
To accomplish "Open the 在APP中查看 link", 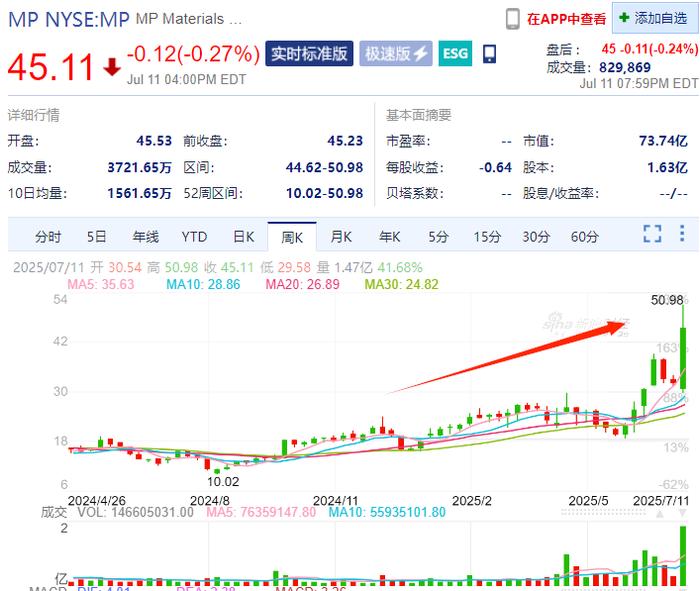I will pyautogui.click(x=566, y=19).
